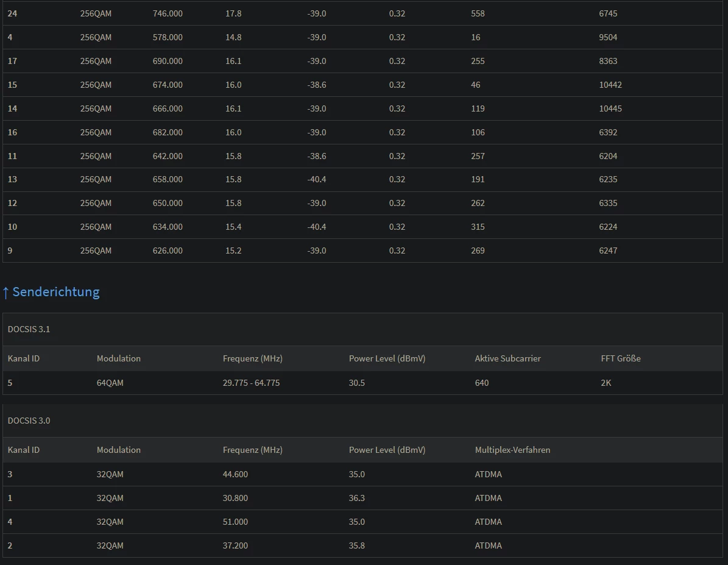Screen dimensions: 728x565
Task: Click power level 35.8
Action: (x=356, y=545)
